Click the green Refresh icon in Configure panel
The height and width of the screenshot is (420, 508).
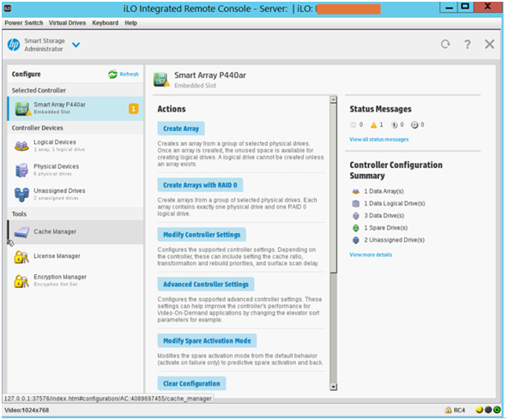(112, 75)
